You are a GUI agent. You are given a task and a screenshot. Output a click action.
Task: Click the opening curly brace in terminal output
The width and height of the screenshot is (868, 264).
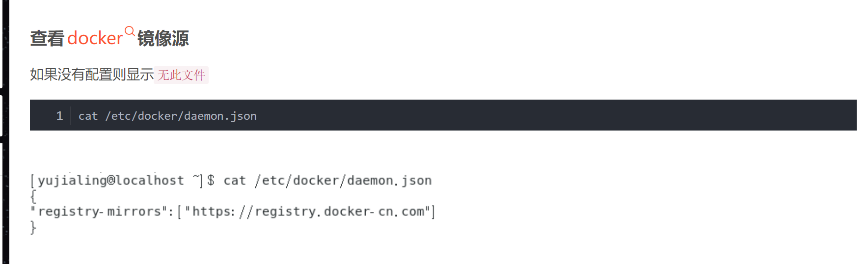[33, 196]
